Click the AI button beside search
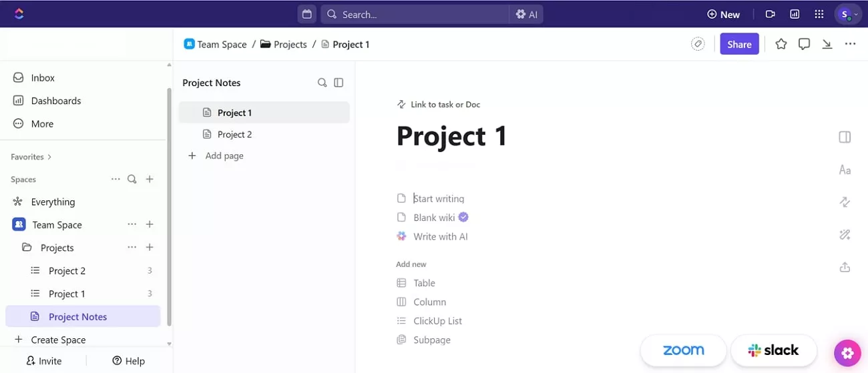Screen dimensions: 868x373 pos(527,14)
